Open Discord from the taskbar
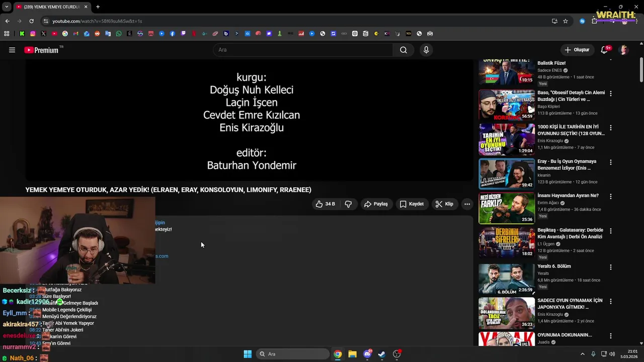Screen dimensions: 644x362 (x=367, y=354)
